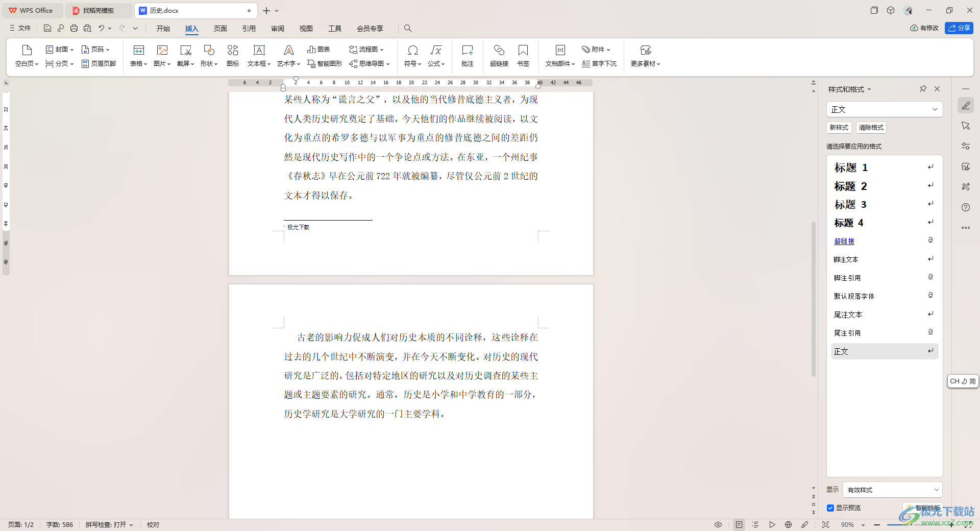Click the 智能排版 button

(x=923, y=508)
